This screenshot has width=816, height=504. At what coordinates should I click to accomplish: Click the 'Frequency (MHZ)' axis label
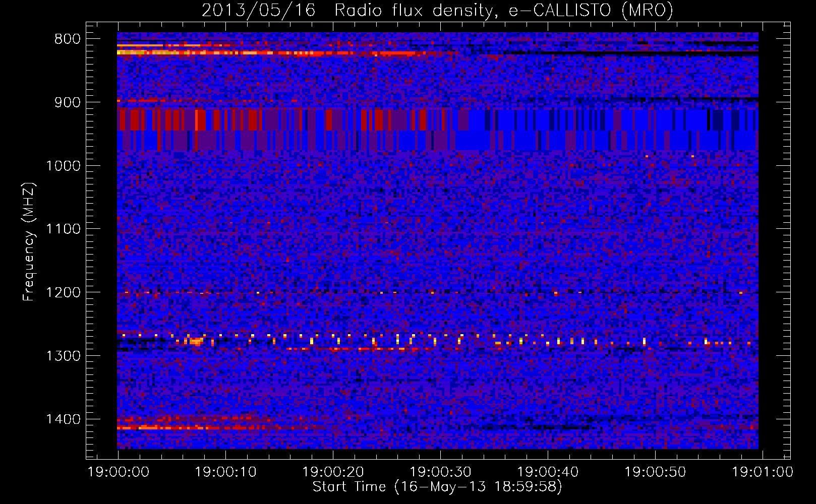pyautogui.click(x=29, y=242)
